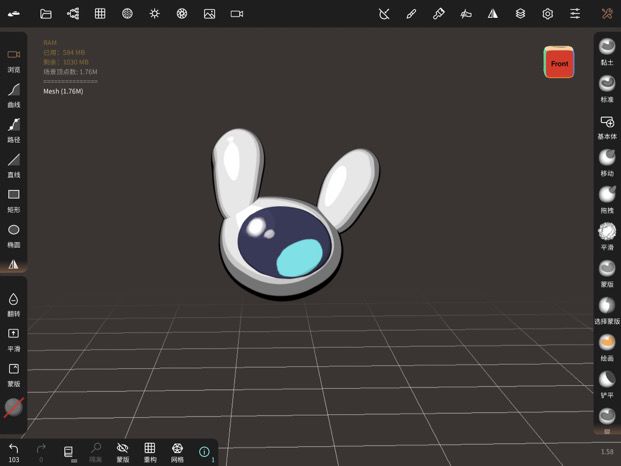Viewport: 621px width, 466px height.
Task: Toggle 蒙版 mask visibility in bottom bar
Action: click(x=123, y=453)
